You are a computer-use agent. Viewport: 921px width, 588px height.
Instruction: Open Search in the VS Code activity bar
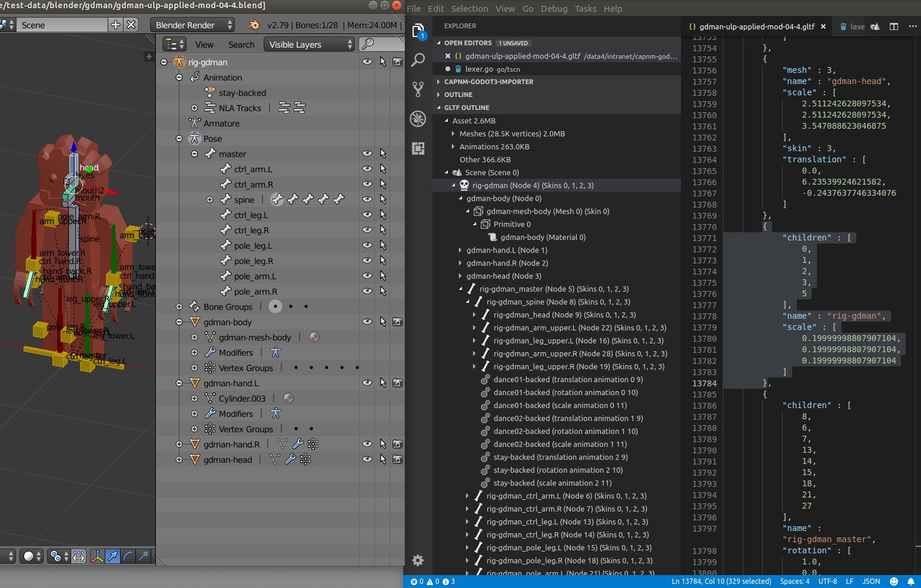click(x=418, y=60)
